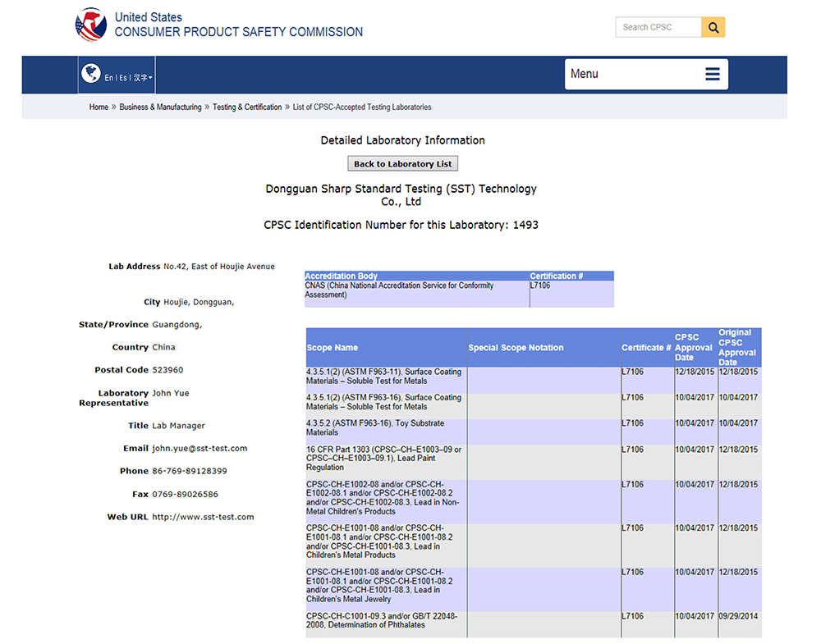
Task: Click the Certificate # column header
Action: (x=646, y=347)
